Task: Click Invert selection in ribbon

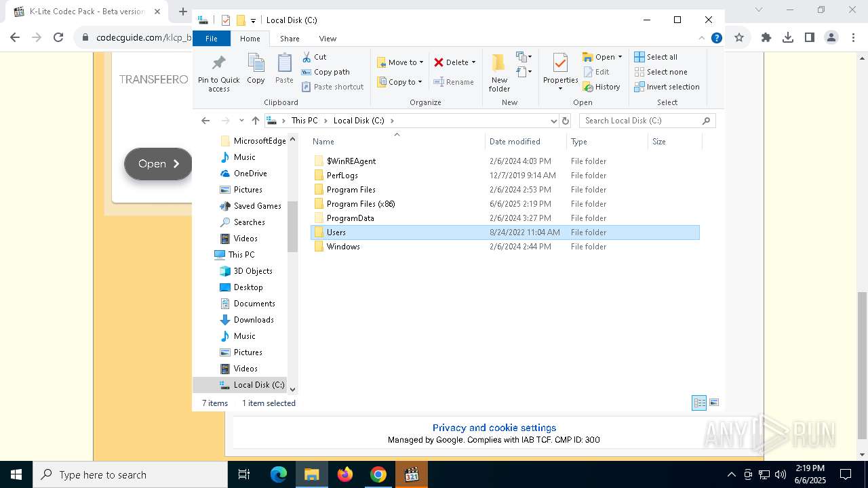Action: click(x=667, y=87)
